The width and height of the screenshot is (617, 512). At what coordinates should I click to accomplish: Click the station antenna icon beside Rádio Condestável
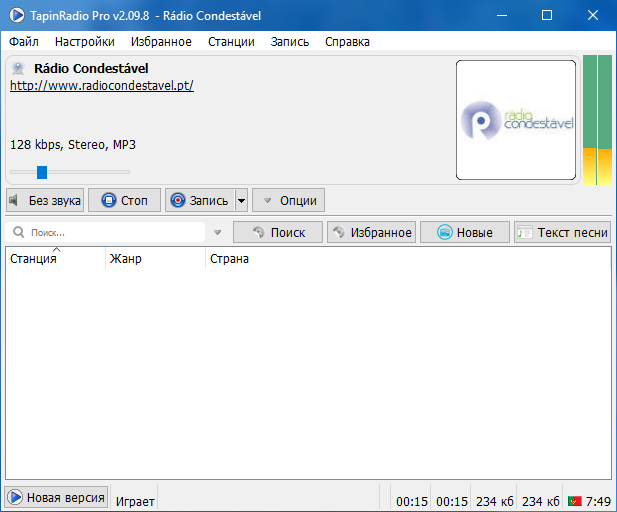(x=18, y=69)
